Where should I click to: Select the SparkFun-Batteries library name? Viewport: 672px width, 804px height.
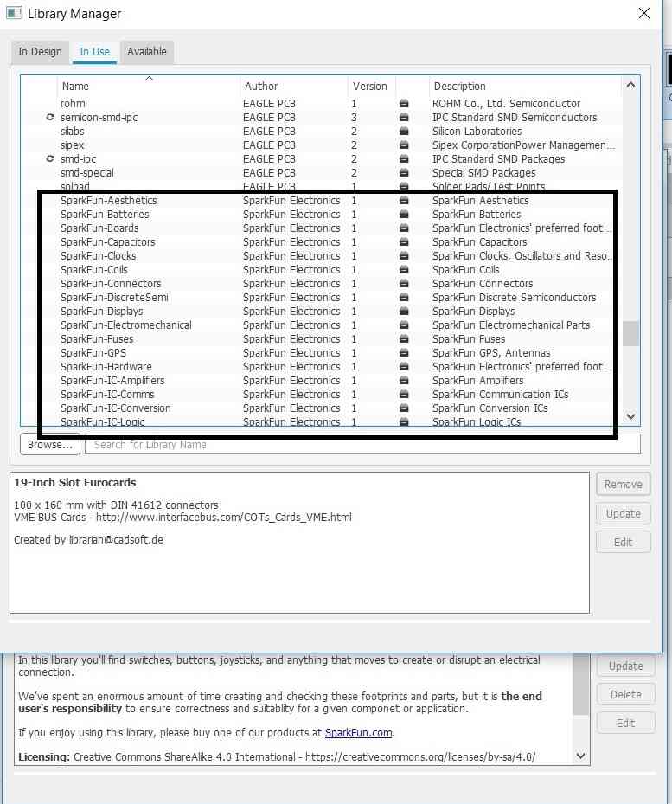coord(105,215)
